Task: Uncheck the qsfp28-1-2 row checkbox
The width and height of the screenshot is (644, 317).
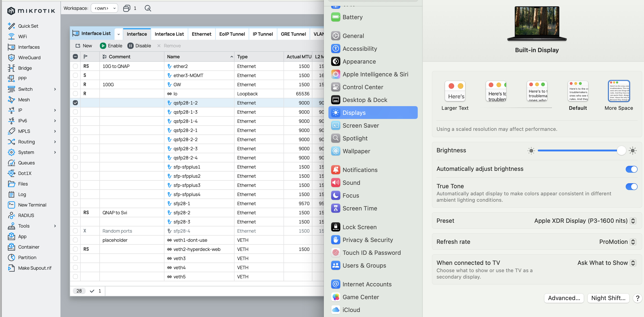Action: coord(75,103)
